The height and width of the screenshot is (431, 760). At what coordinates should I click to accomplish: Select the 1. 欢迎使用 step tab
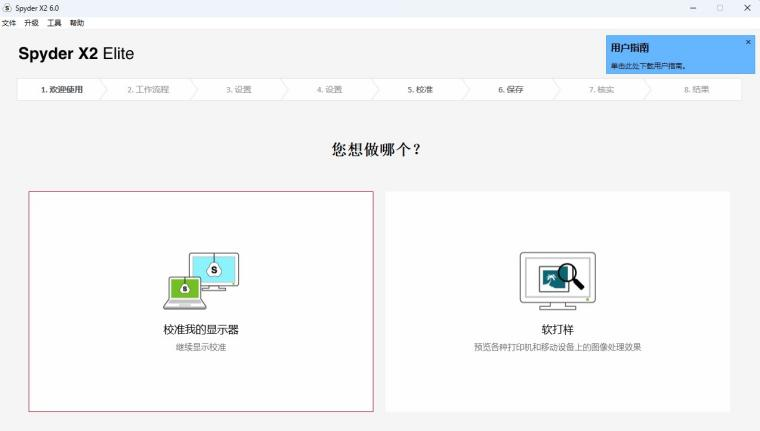pyautogui.click(x=62, y=90)
